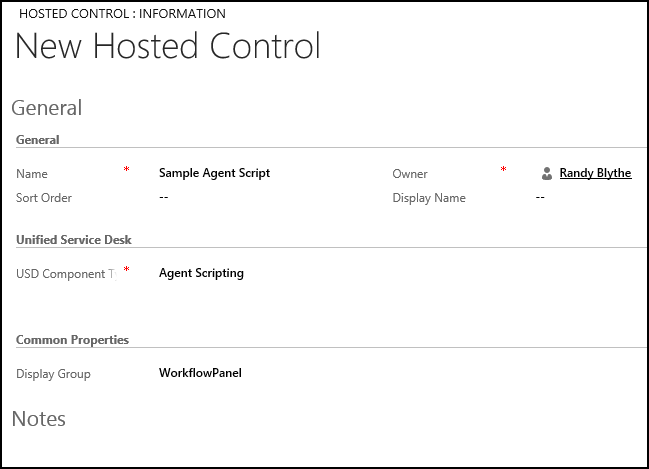Open the Hosted Control : Information form selector
This screenshot has height=469, width=649.
coord(122,14)
